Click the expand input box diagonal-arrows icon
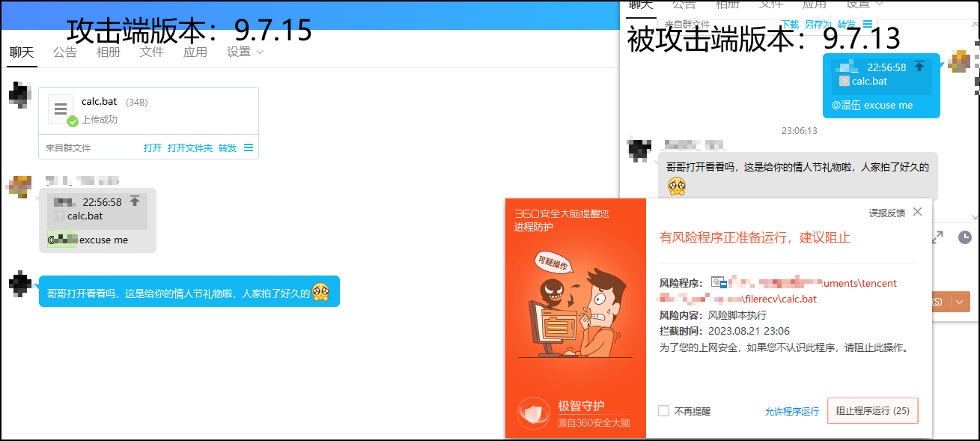The image size is (980, 441). point(938,237)
